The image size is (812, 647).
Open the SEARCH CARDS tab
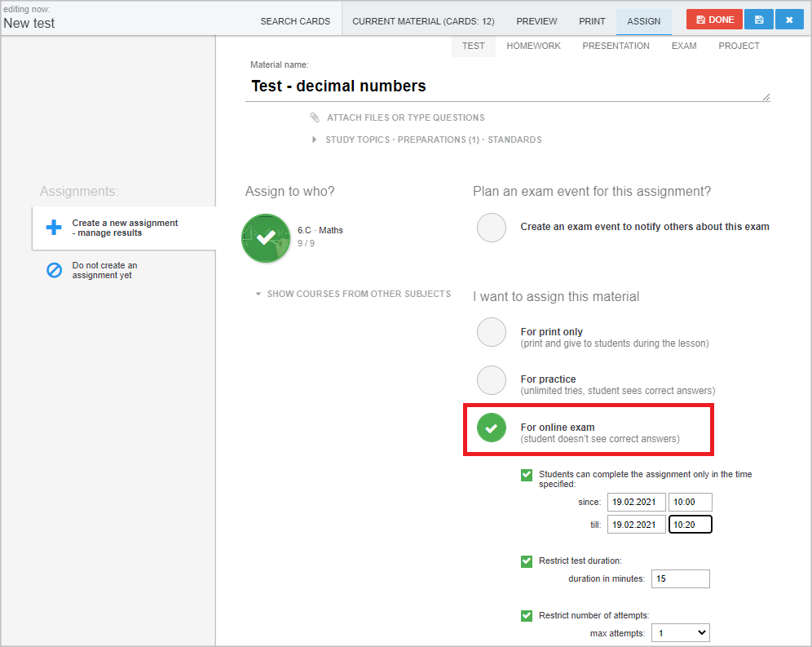(295, 21)
